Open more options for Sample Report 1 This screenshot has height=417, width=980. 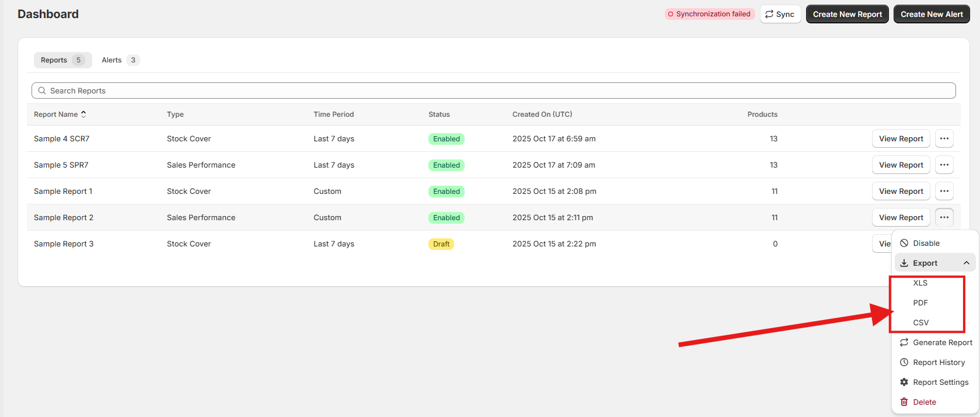tap(944, 191)
